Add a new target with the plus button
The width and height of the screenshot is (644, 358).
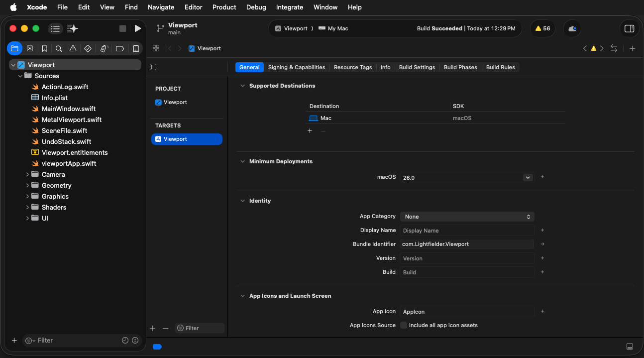coord(153,328)
